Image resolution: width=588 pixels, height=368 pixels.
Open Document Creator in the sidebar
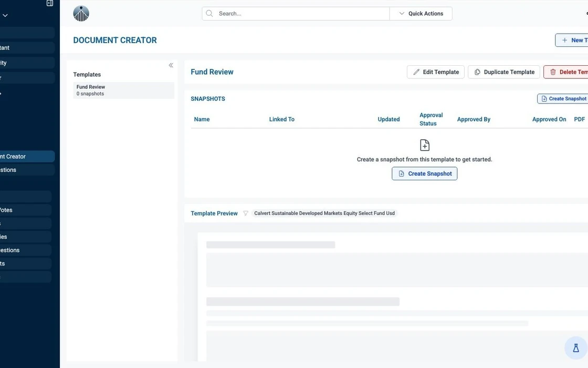coord(27,157)
